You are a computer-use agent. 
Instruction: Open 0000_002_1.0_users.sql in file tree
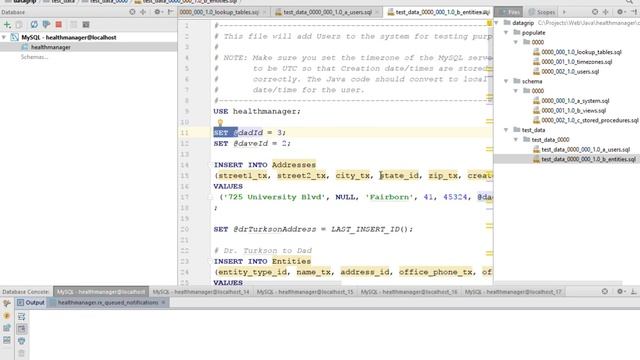click(x=570, y=72)
